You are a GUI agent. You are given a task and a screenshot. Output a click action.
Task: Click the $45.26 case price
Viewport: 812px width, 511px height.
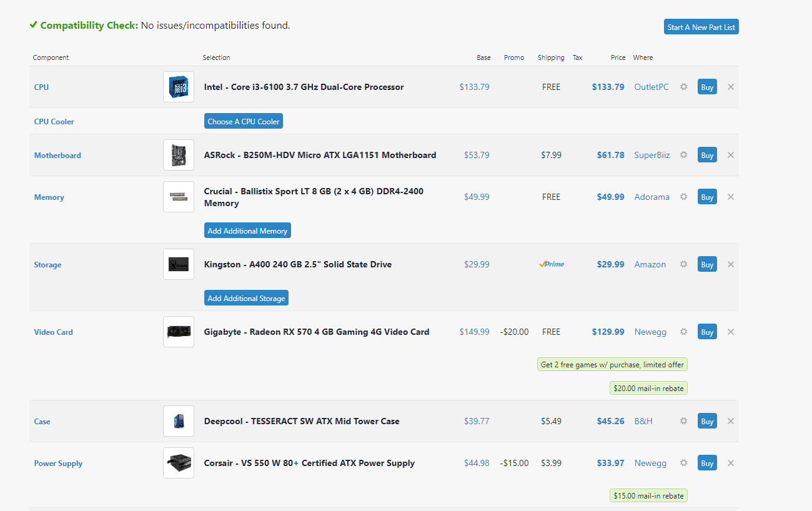coord(610,421)
